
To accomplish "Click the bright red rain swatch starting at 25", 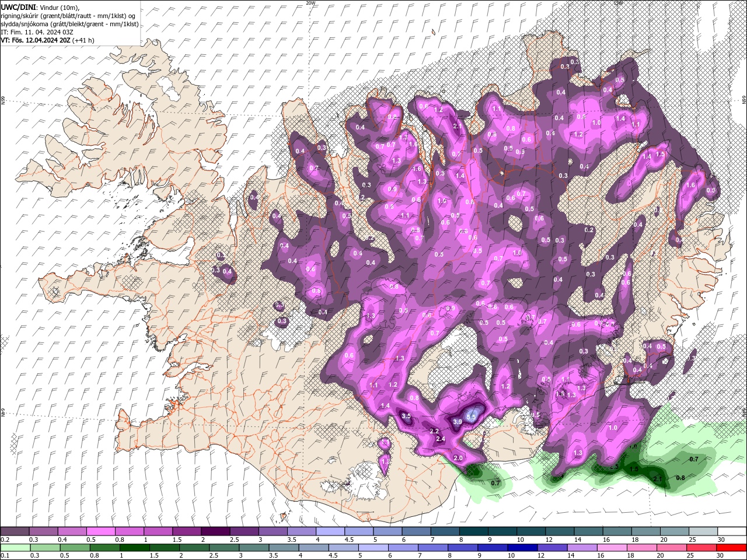I will coord(702,547).
